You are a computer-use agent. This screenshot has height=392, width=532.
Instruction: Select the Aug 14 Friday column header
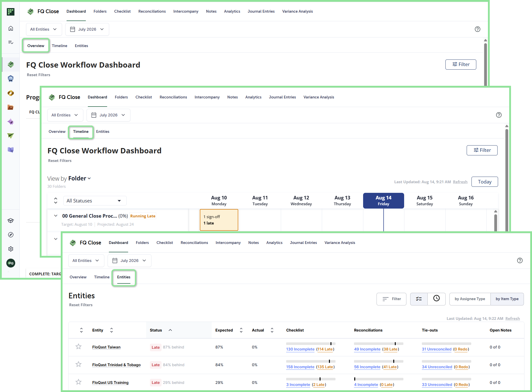point(384,201)
